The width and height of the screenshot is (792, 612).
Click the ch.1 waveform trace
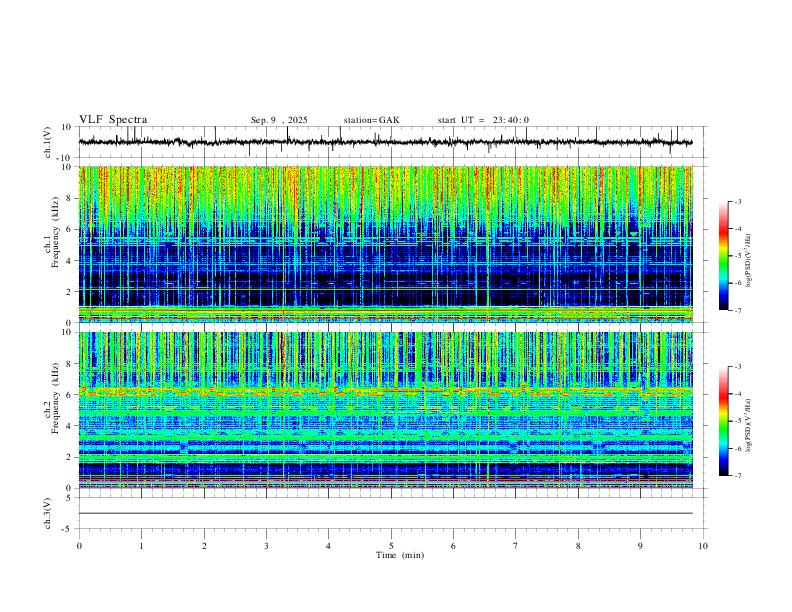[x=385, y=142]
